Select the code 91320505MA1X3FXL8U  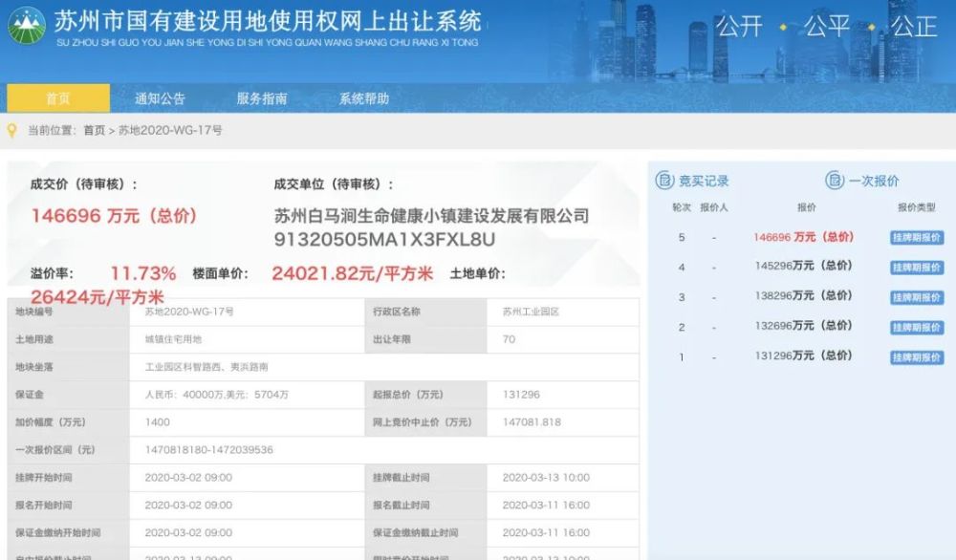pyautogui.click(x=384, y=240)
